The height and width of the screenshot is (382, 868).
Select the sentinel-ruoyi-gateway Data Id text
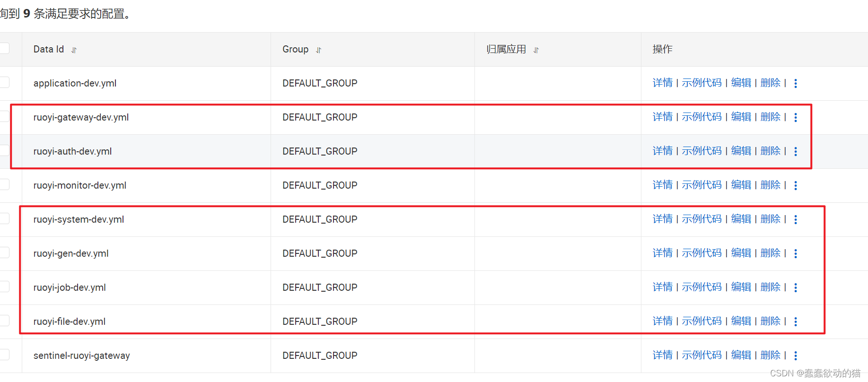81,356
